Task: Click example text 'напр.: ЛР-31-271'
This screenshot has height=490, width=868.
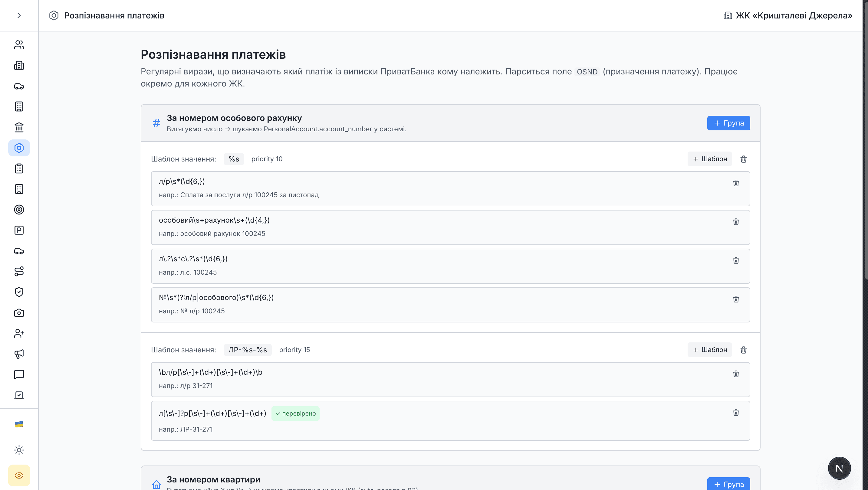Action: click(186, 430)
